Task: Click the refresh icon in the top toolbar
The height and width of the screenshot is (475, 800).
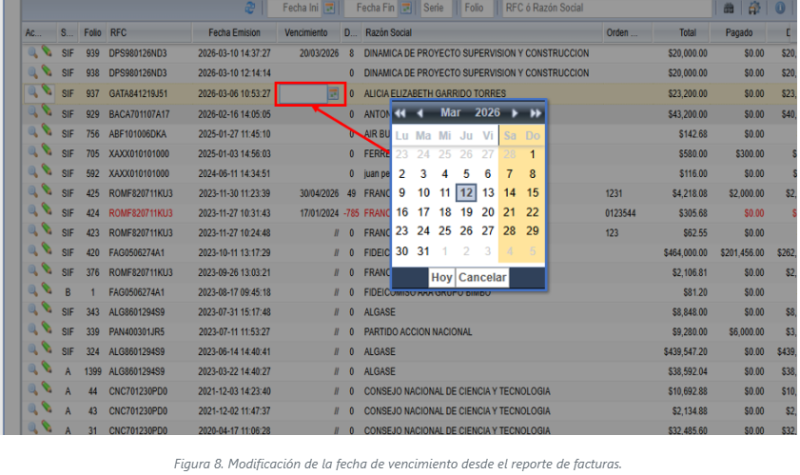Action: coord(250,8)
